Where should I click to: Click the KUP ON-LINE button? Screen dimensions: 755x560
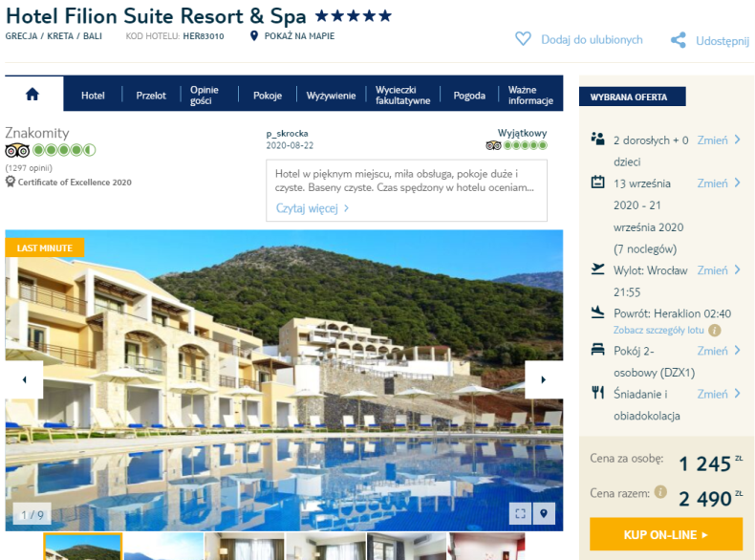click(x=666, y=534)
